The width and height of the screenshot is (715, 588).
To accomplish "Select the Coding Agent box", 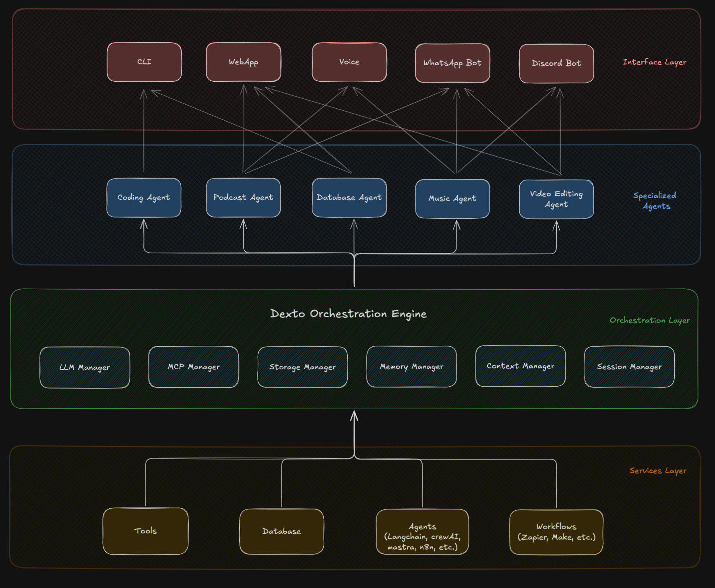I will pyautogui.click(x=144, y=197).
